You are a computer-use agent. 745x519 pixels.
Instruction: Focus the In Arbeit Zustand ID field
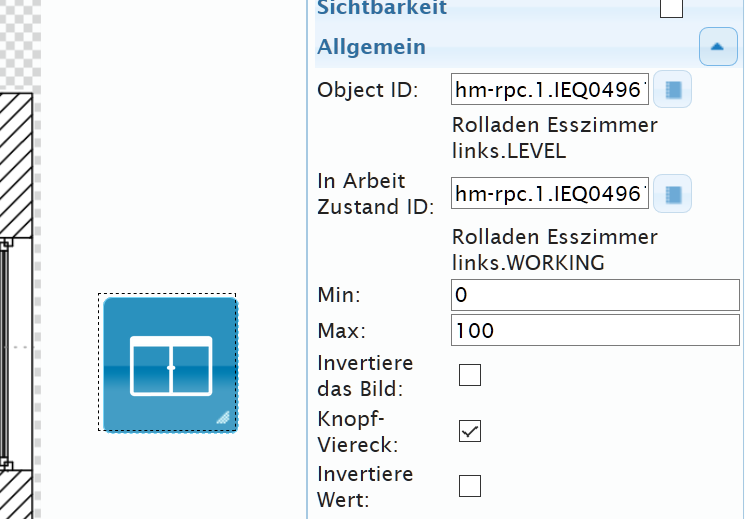coord(550,193)
